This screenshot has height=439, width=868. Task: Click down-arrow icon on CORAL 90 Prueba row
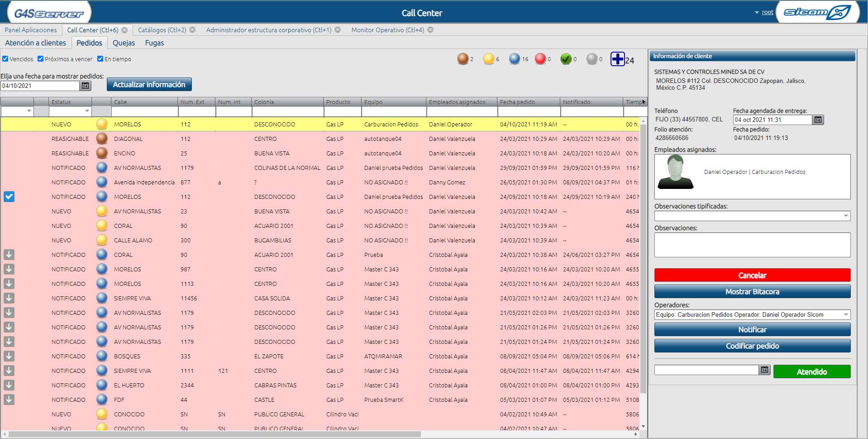[x=9, y=255]
